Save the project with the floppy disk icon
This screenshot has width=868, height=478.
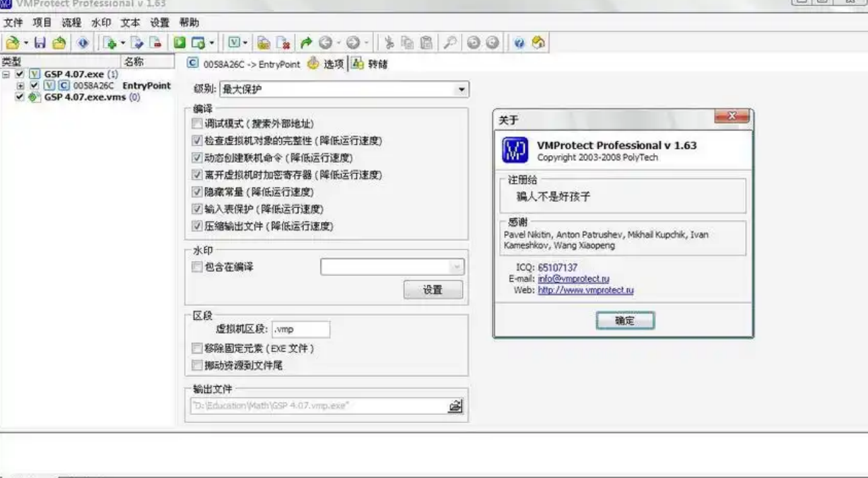(x=40, y=43)
